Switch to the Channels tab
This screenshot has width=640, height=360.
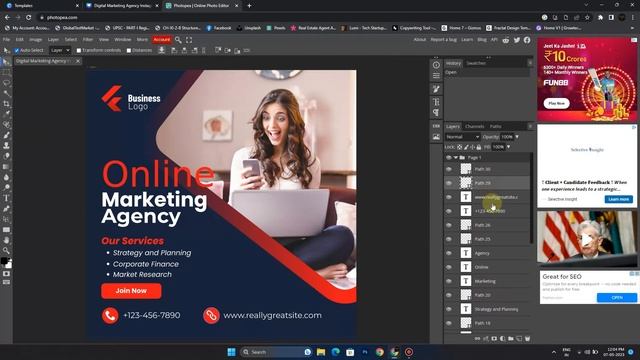pyautogui.click(x=474, y=127)
